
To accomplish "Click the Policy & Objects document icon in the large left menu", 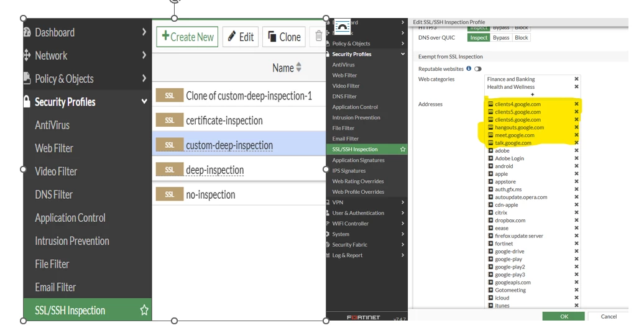I will [27, 78].
